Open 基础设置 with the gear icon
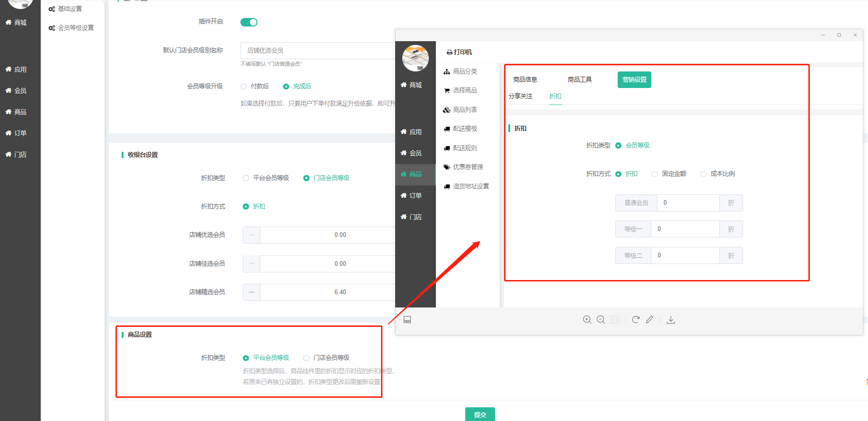This screenshot has width=868, height=421. (65, 9)
